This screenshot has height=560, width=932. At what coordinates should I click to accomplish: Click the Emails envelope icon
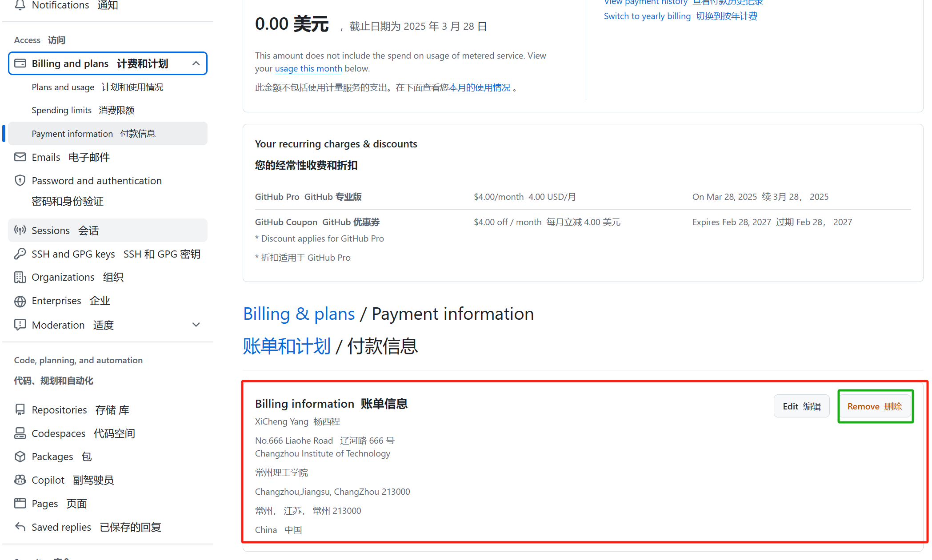(20, 157)
